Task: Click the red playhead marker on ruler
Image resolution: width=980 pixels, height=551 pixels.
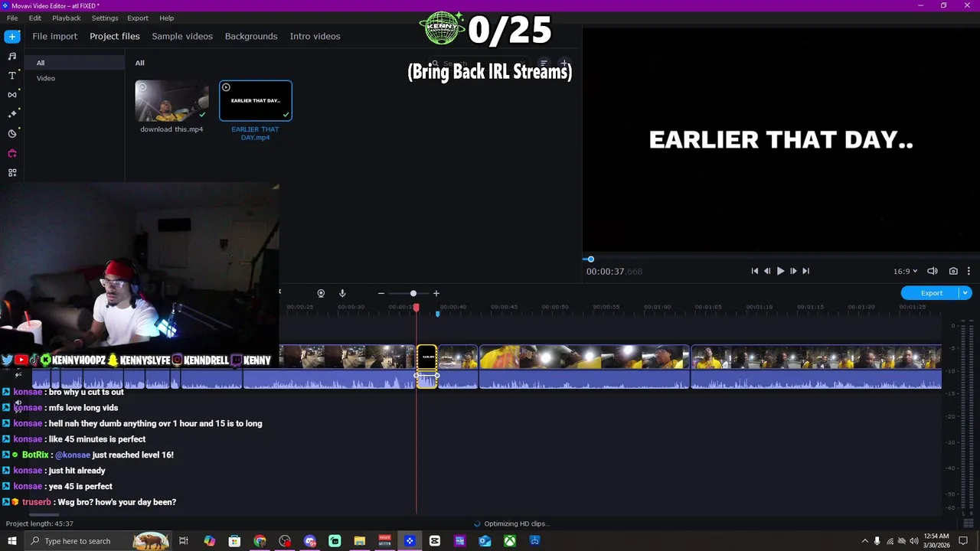Action: pyautogui.click(x=416, y=308)
